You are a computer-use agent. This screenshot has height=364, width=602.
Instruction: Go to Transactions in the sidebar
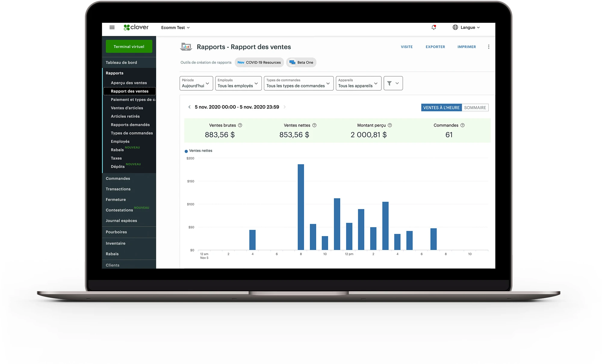click(118, 189)
